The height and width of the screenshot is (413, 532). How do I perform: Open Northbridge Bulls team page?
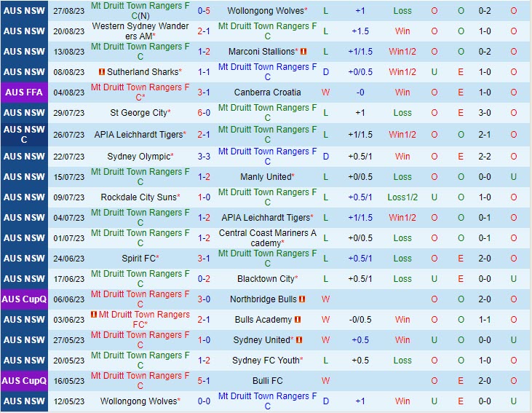(263, 299)
